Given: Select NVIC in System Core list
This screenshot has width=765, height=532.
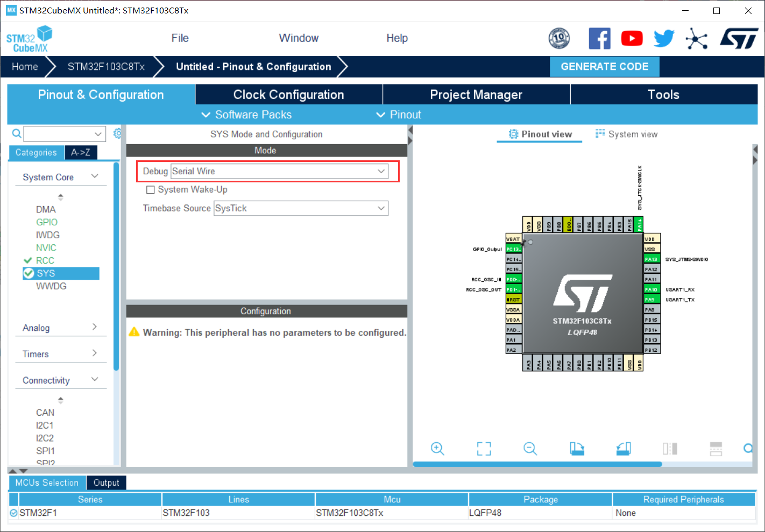Looking at the screenshot, I should click(46, 248).
